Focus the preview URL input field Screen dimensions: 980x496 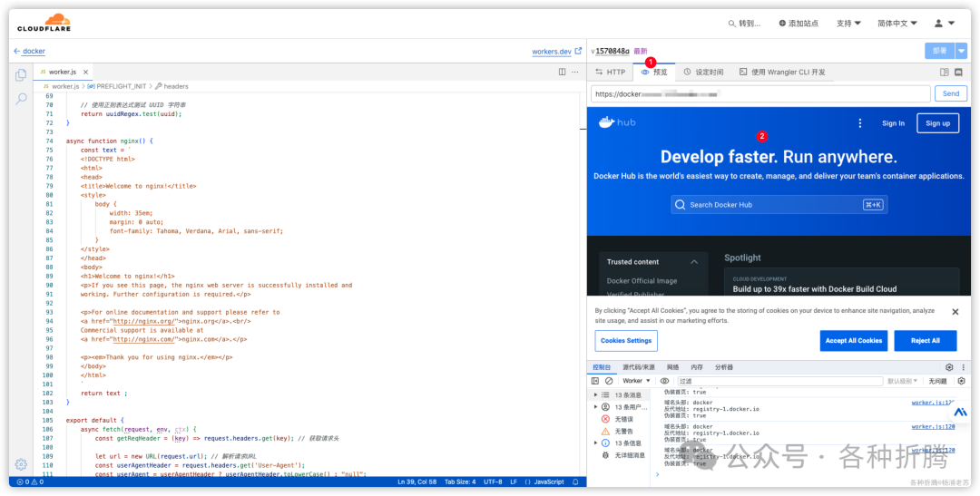point(760,93)
